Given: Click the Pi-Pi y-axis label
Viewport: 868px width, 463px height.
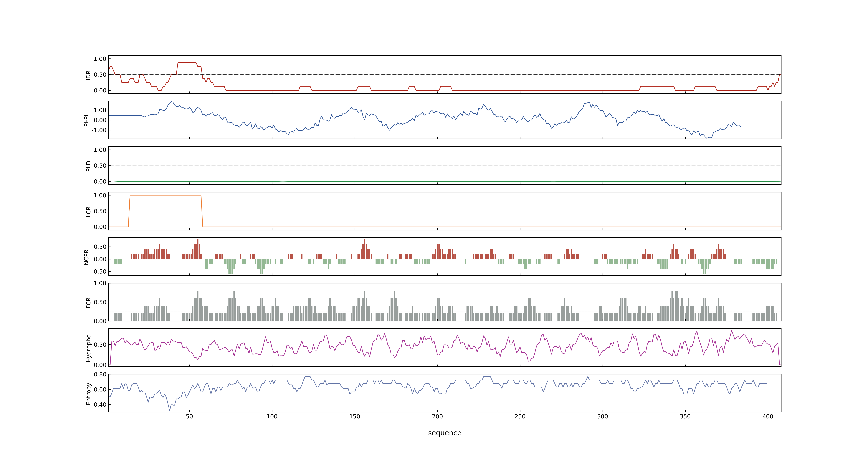Looking at the screenshot, I should (86, 120).
